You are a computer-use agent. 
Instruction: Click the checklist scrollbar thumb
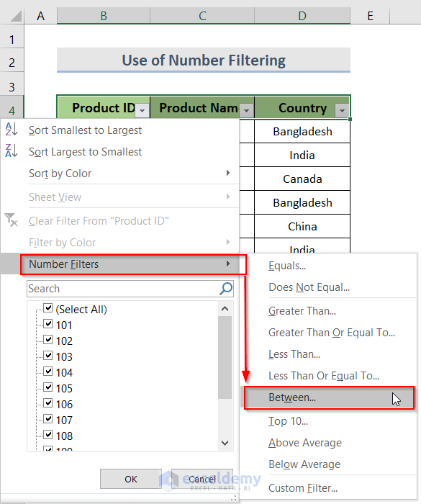pyautogui.click(x=225, y=357)
